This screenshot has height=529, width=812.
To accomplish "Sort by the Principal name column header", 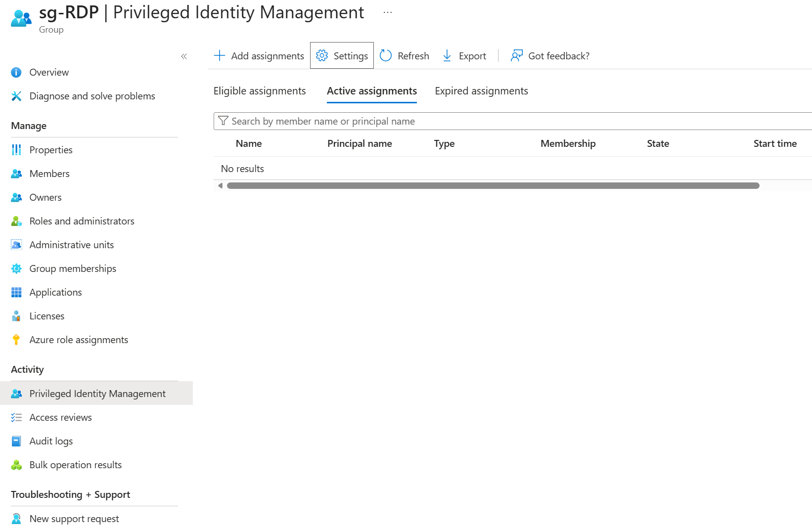I will point(360,143).
